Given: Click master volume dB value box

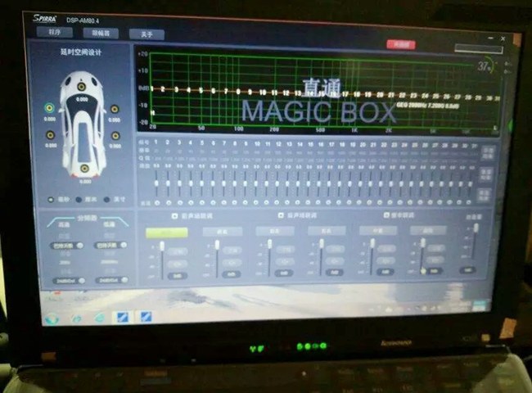Looking at the screenshot, I should point(467,270).
